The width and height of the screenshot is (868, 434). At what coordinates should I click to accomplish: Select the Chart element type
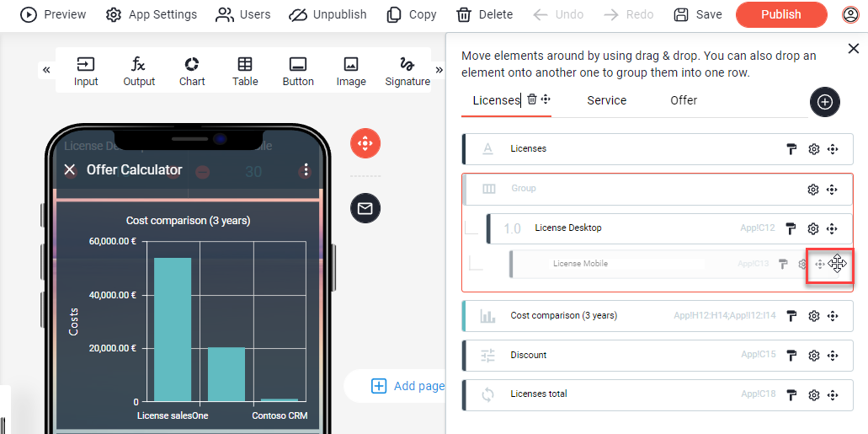pyautogui.click(x=192, y=72)
